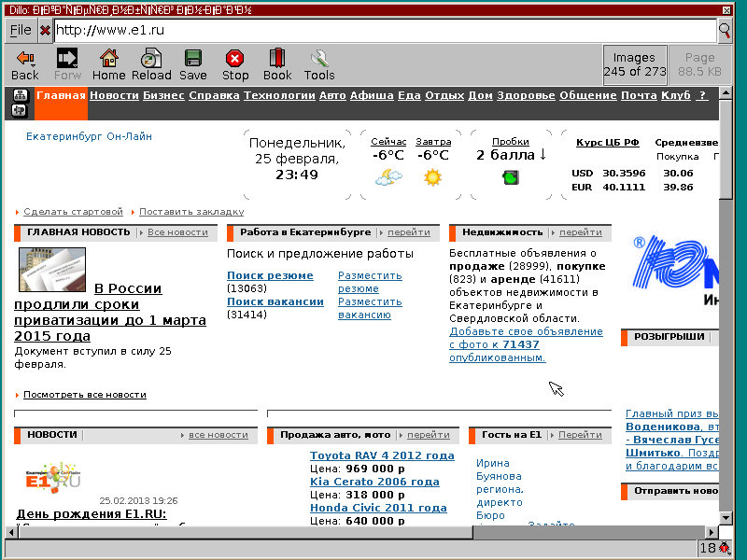Open Honda Civic 2011 года listing
The width and height of the screenshot is (747, 560).
(x=378, y=508)
